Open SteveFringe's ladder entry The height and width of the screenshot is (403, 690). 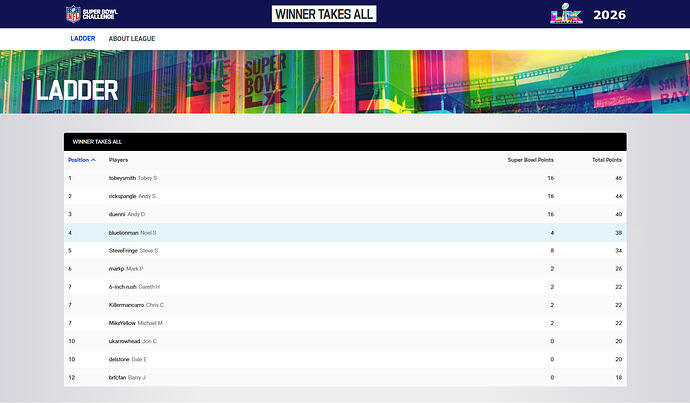pos(124,250)
